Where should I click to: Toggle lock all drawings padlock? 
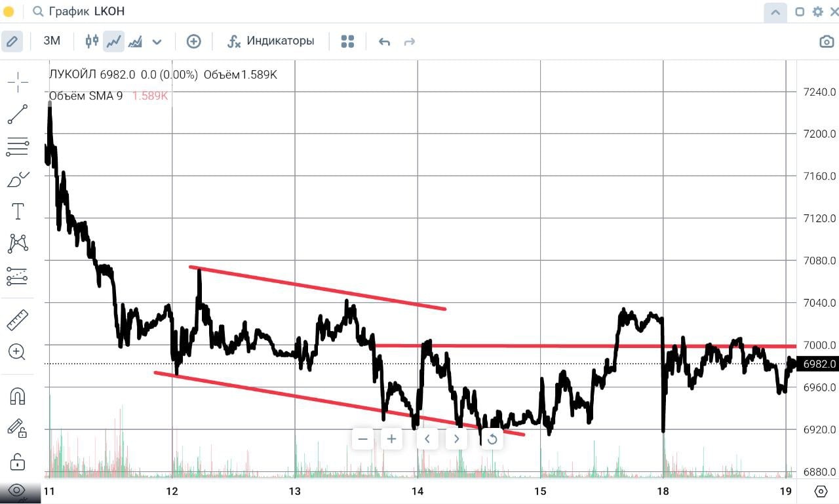pos(18,461)
